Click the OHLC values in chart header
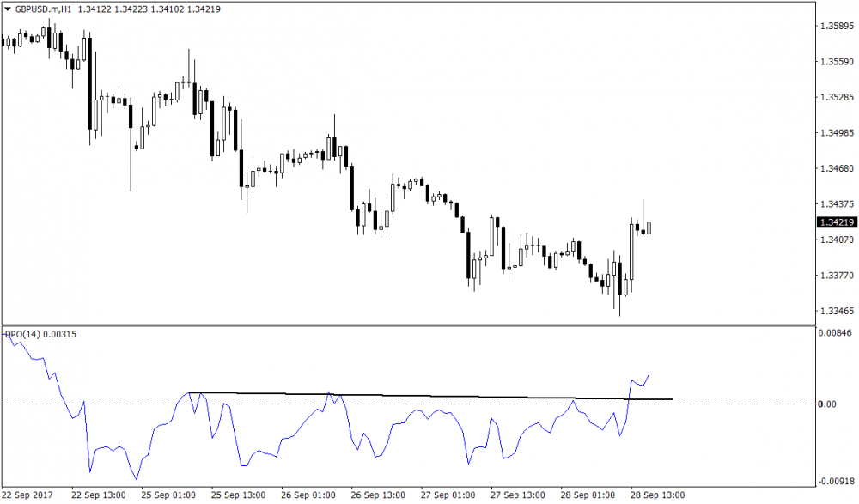Screen dimensions: 859x504 click(137, 9)
